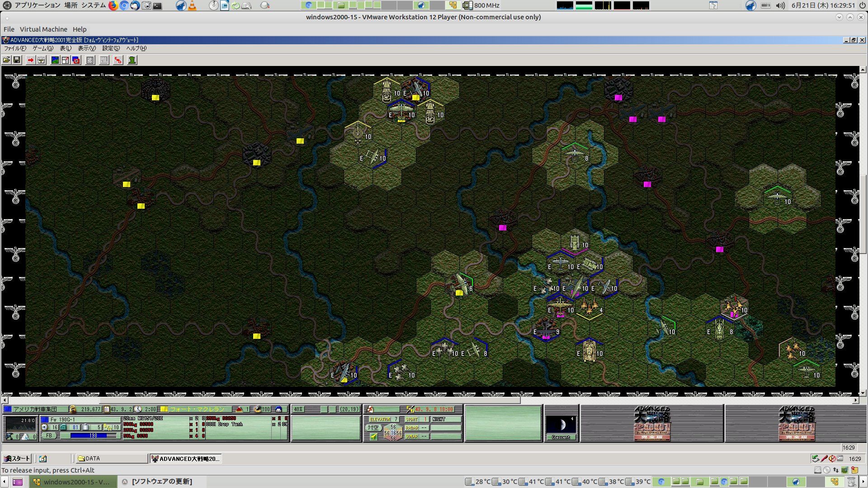Open the Virtual Machine menu in VMware
Image resolution: width=868 pixels, height=488 pixels.
pyautogui.click(x=43, y=29)
